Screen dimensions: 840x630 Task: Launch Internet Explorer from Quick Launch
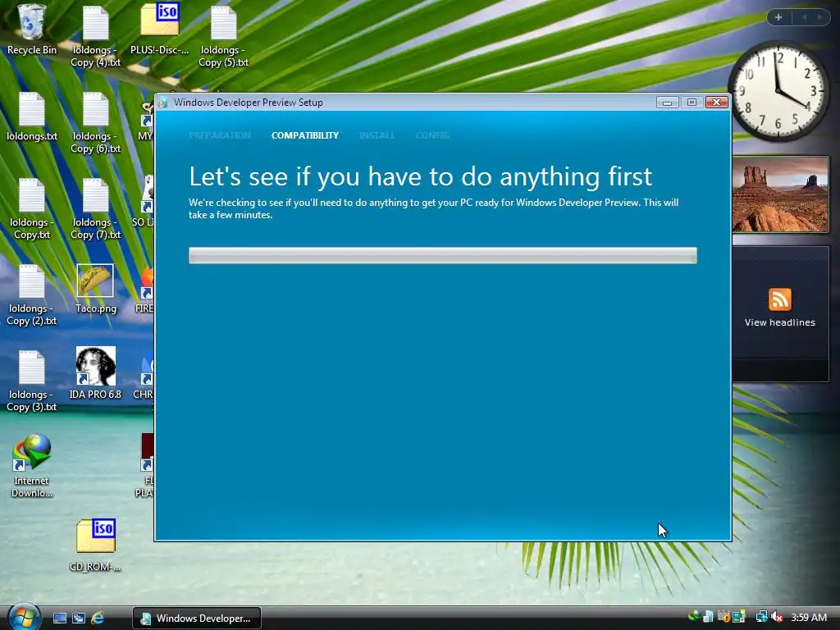point(98,618)
